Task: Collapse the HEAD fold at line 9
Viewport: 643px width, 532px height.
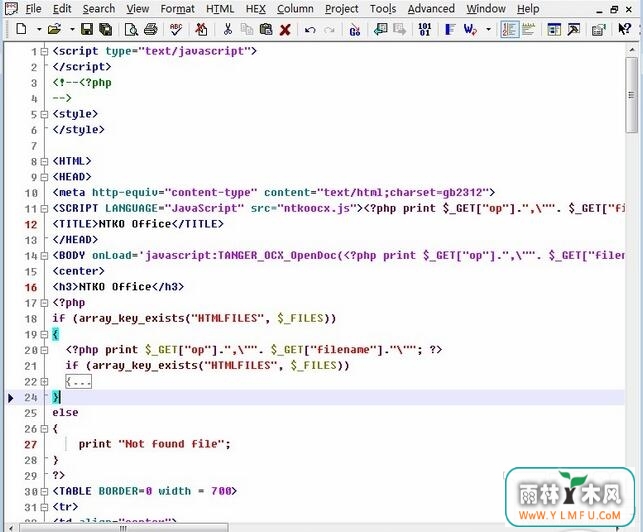Action: click(44, 177)
